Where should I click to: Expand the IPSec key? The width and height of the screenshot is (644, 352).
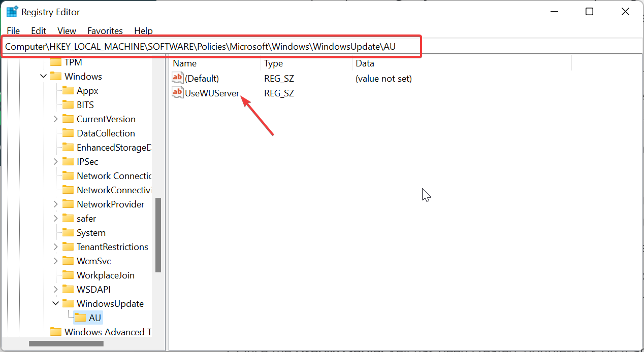point(56,162)
